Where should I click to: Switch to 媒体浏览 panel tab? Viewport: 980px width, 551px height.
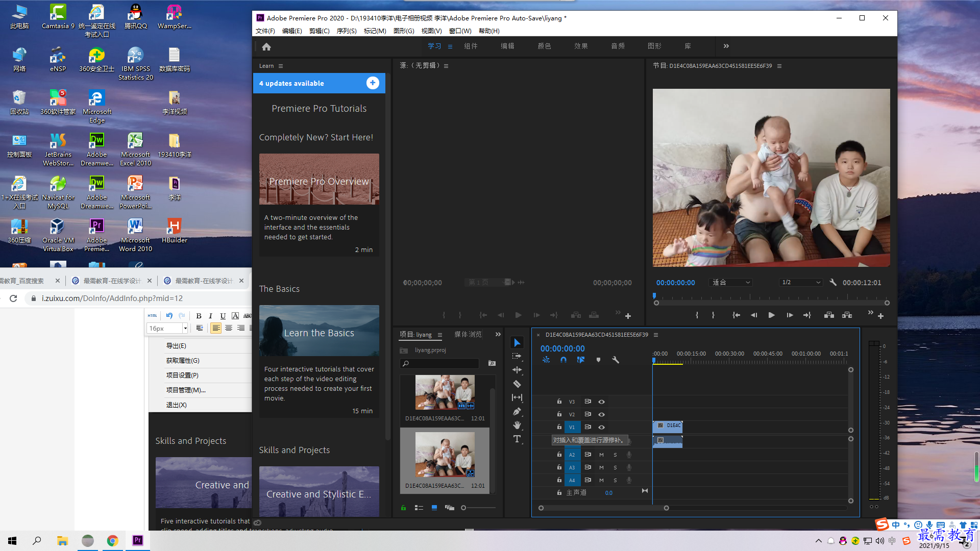click(x=468, y=334)
